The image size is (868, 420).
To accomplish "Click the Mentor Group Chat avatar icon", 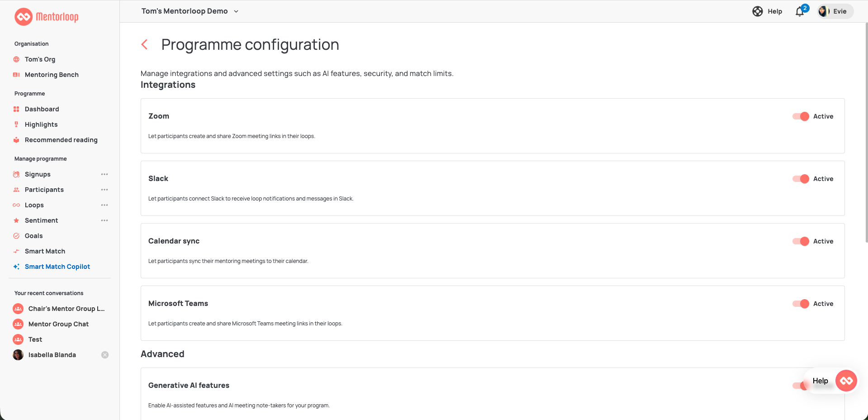I will pyautogui.click(x=18, y=324).
